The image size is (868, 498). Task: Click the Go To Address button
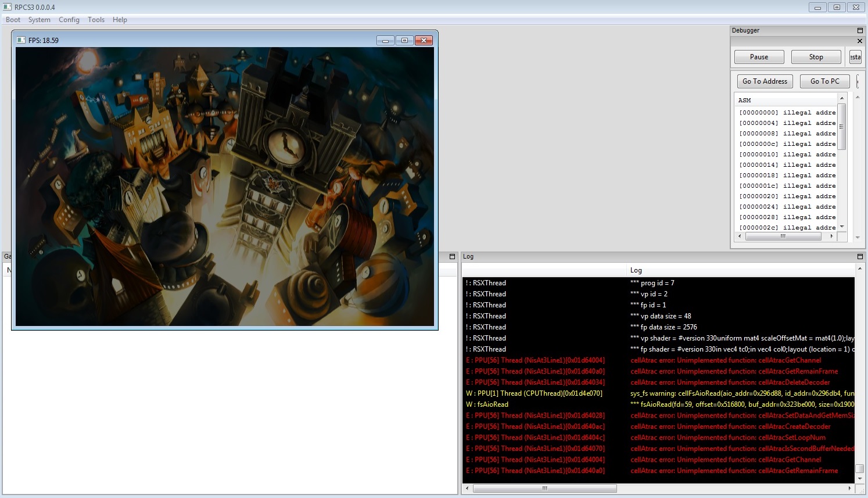click(765, 81)
